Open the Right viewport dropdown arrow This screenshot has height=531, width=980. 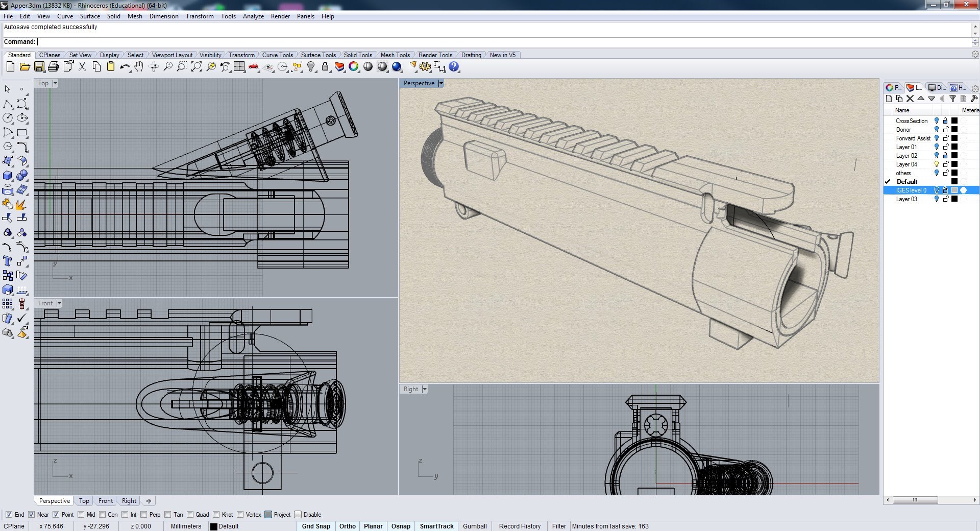425,389
